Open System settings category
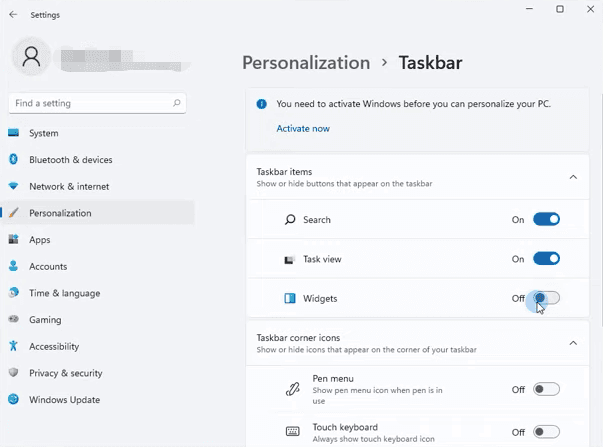The height and width of the screenshot is (447, 603). tap(98, 133)
